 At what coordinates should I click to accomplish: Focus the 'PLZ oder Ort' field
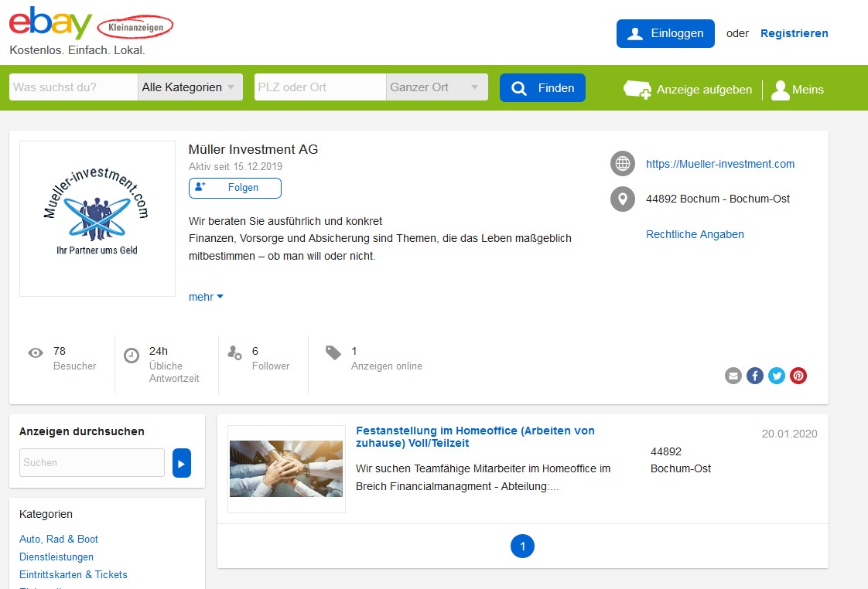[x=320, y=87]
